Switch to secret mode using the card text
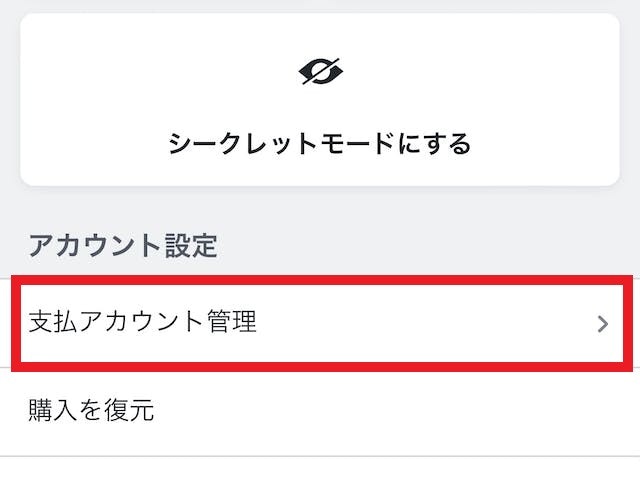This screenshot has width=640, height=477. tap(320, 144)
